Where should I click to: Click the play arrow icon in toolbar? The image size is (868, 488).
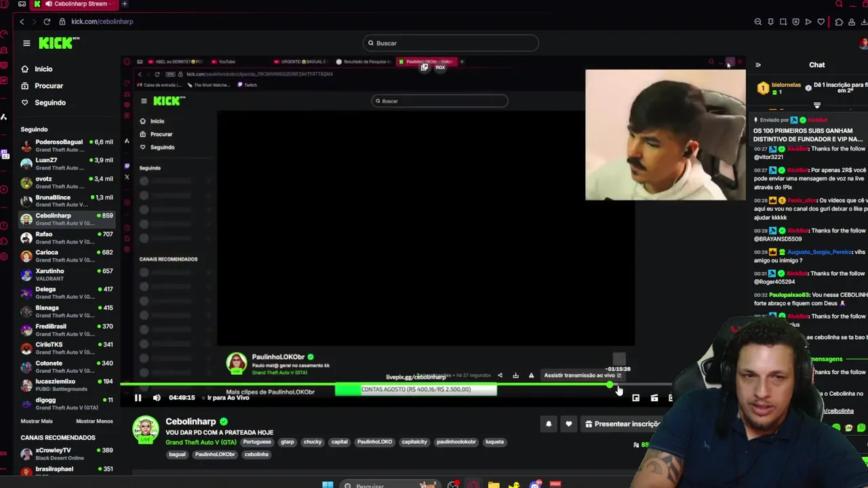[x=808, y=22]
